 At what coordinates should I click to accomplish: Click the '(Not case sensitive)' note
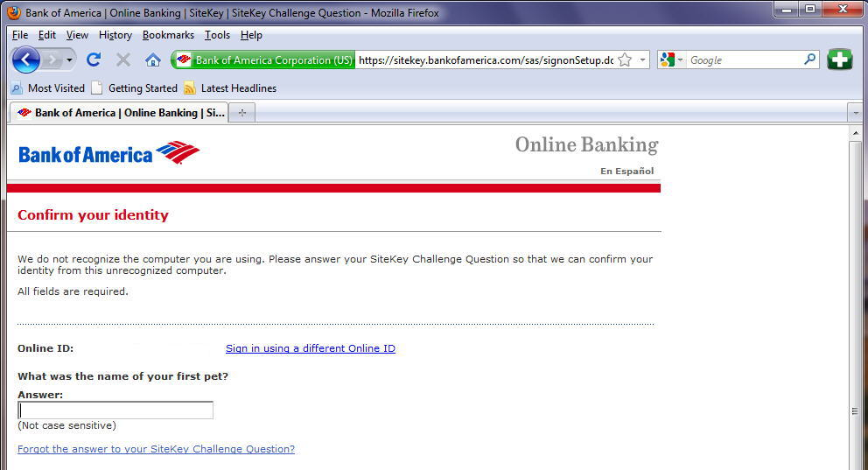coord(67,425)
